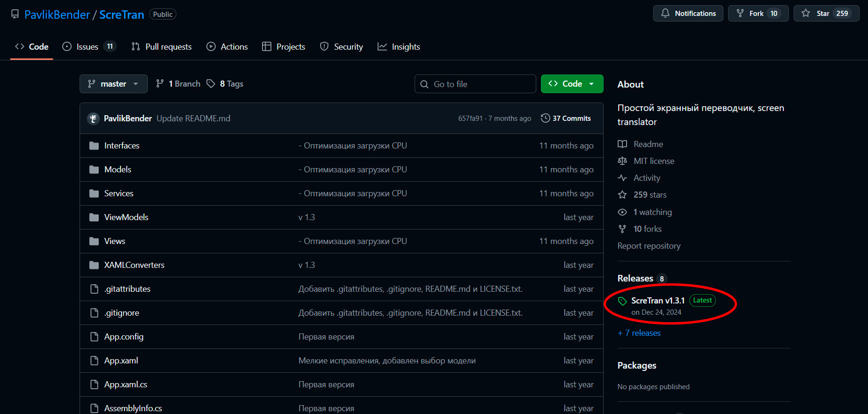Open the master branch dropdown
Screen dimensions: 868x414
pyautogui.click(x=113, y=84)
